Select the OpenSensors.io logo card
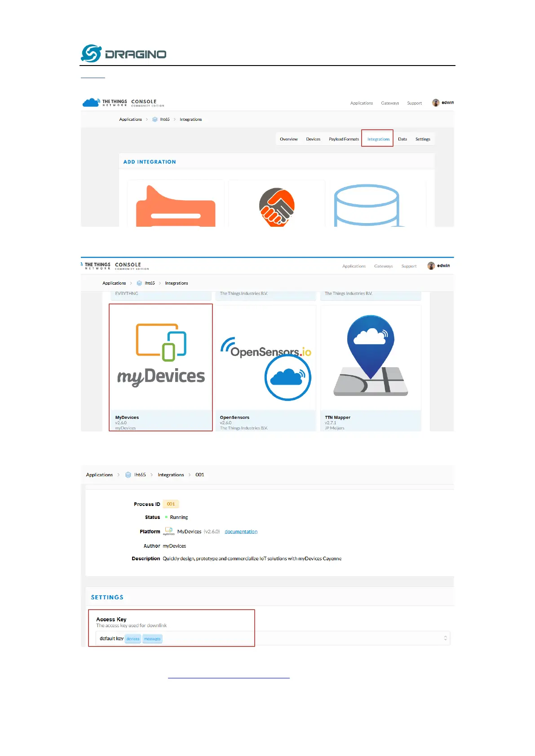The height and width of the screenshot is (756, 535). [266, 368]
